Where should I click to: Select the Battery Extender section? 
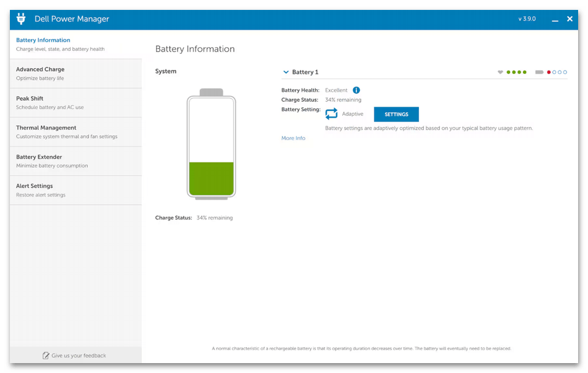point(76,161)
